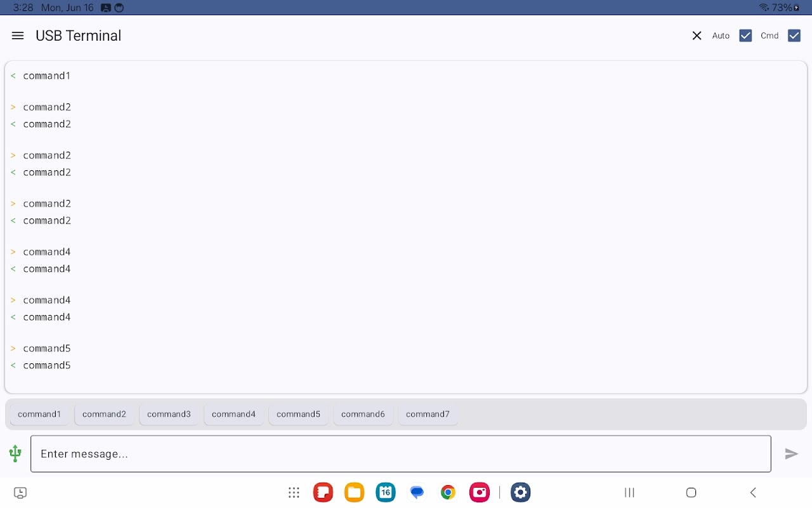Tap the Mon, Jun 16 date
Image resolution: width=812 pixels, height=508 pixels.
[67, 8]
